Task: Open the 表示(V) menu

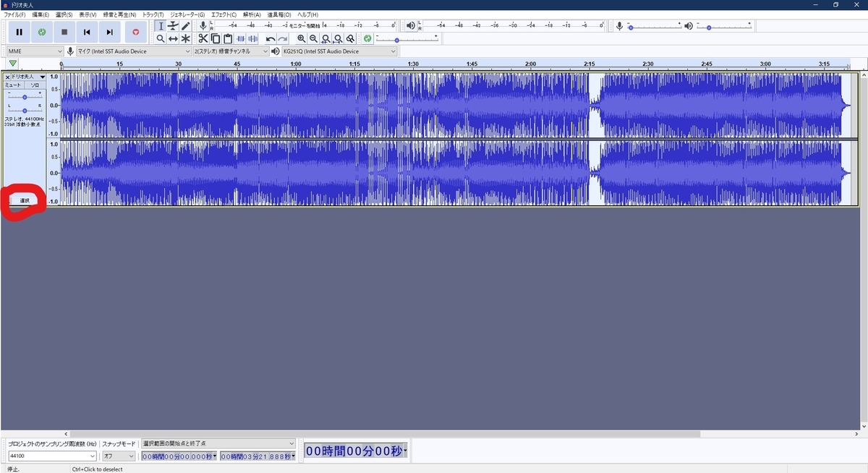Action: click(x=88, y=14)
